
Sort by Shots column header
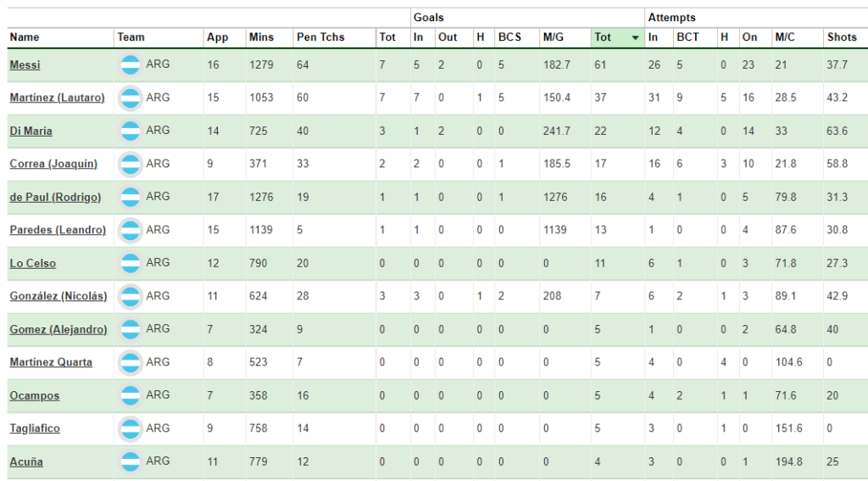point(842,37)
